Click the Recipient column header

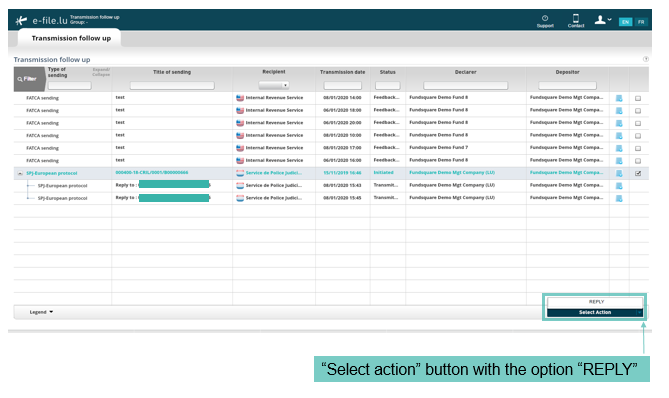click(274, 72)
